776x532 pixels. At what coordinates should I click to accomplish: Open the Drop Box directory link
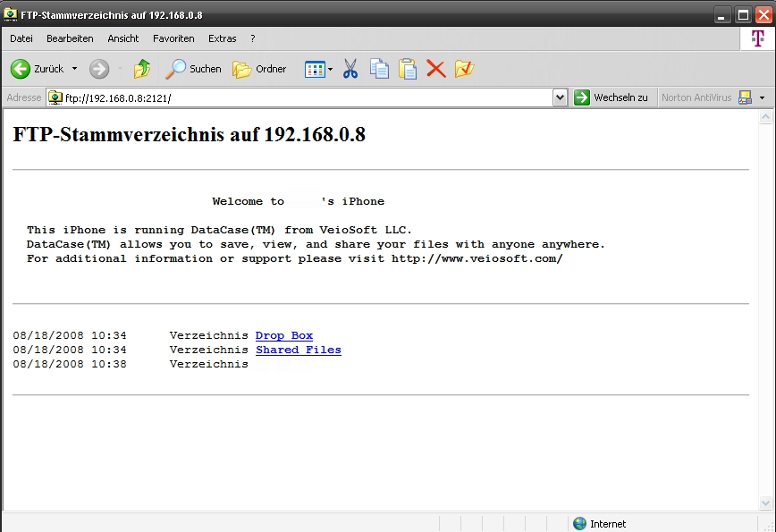click(284, 335)
